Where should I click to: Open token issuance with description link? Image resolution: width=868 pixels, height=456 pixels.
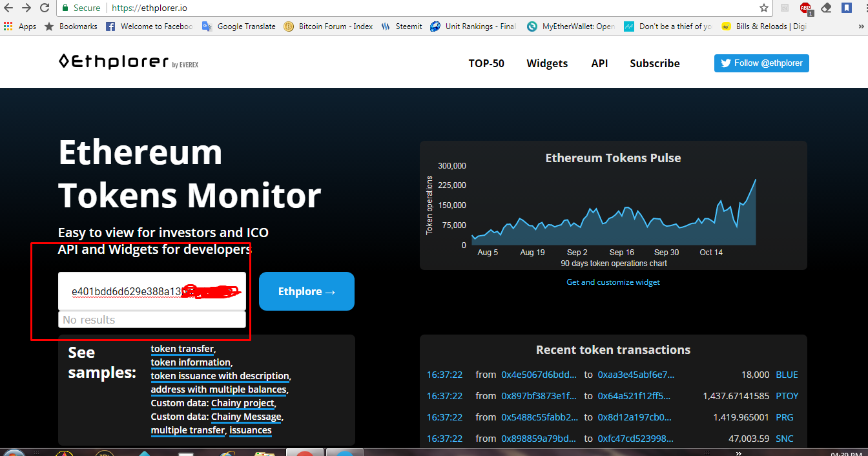(x=220, y=376)
